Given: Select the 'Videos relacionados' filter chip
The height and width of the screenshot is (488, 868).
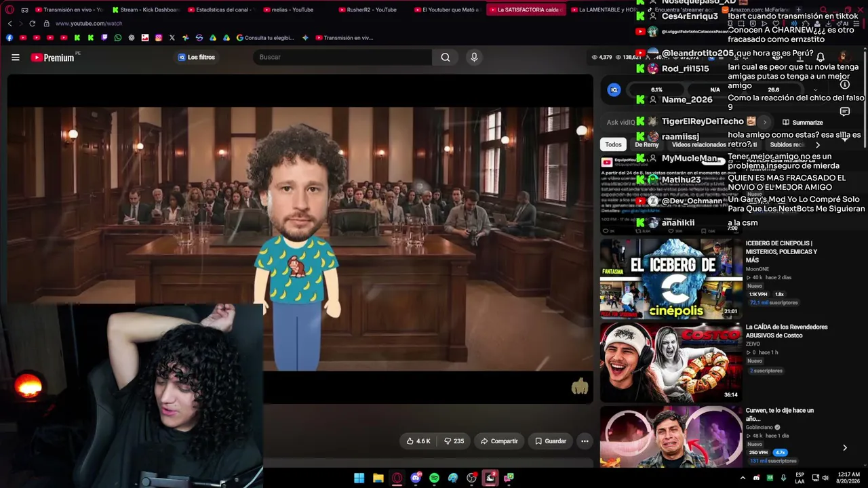Looking at the screenshot, I should (x=698, y=144).
